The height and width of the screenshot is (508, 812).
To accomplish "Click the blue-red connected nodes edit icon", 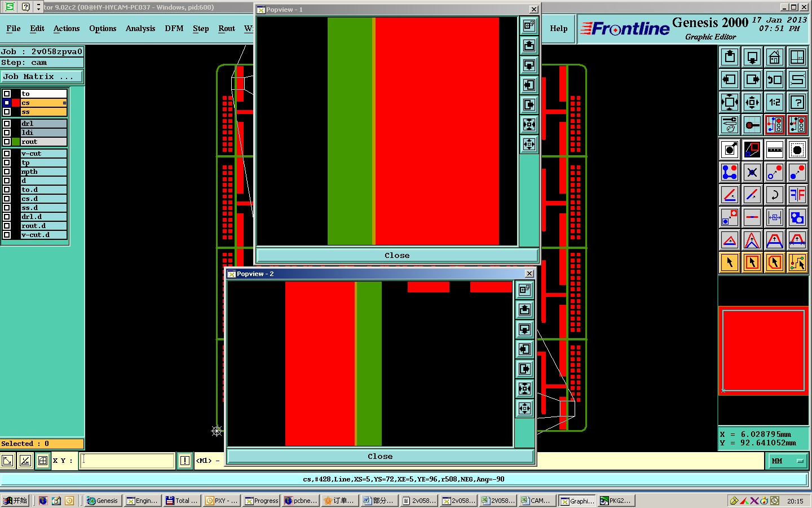I will pos(730,172).
